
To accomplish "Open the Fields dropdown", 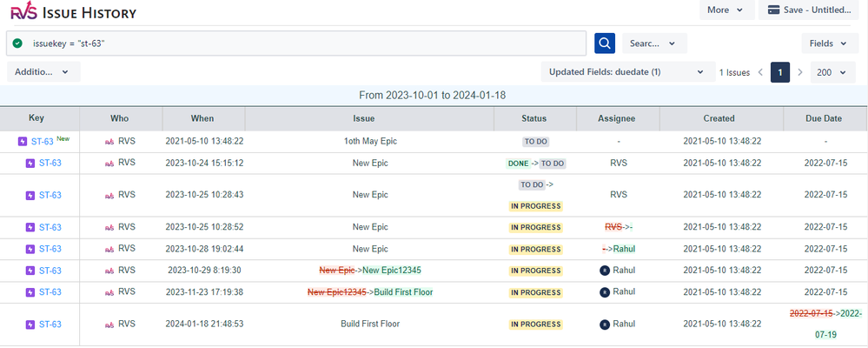I will pyautogui.click(x=828, y=43).
